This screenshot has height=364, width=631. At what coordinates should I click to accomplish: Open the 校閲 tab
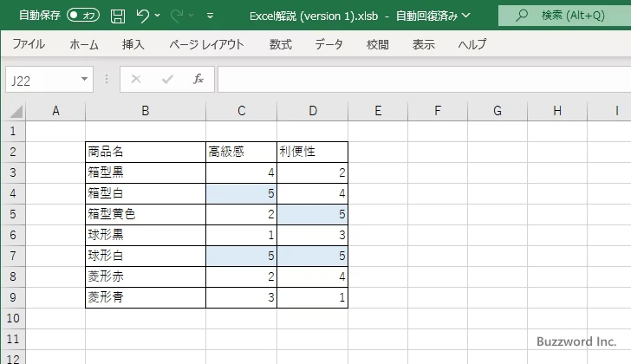(x=378, y=44)
